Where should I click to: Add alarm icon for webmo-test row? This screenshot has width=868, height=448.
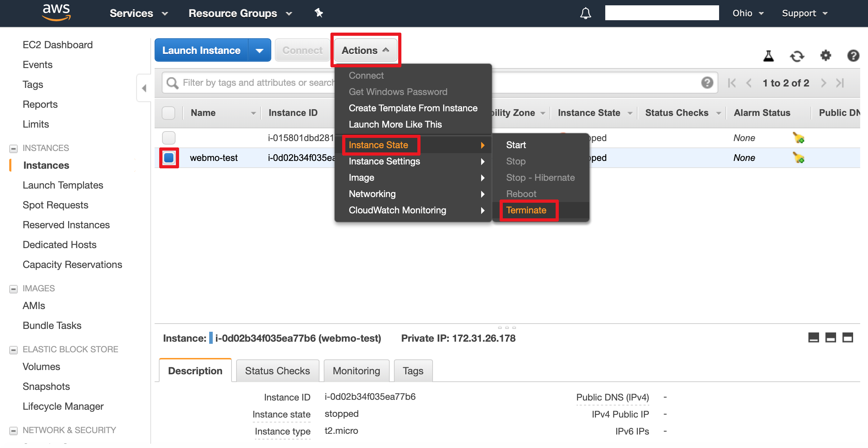point(799,158)
